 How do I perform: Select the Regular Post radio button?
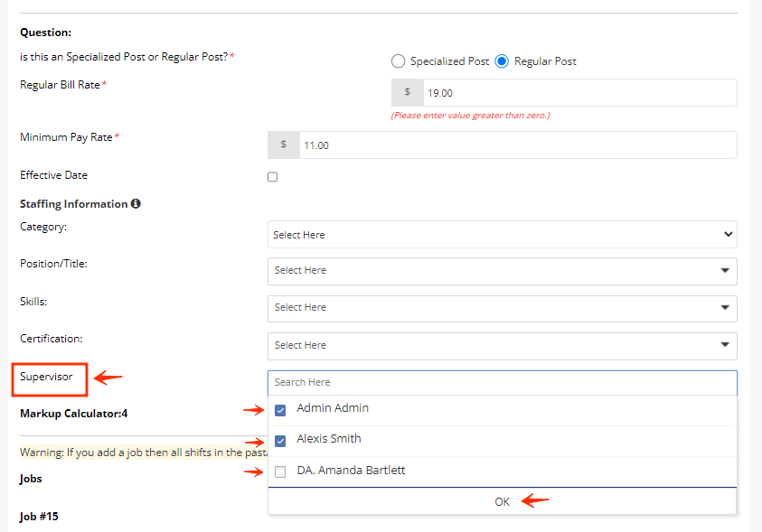pyautogui.click(x=502, y=61)
